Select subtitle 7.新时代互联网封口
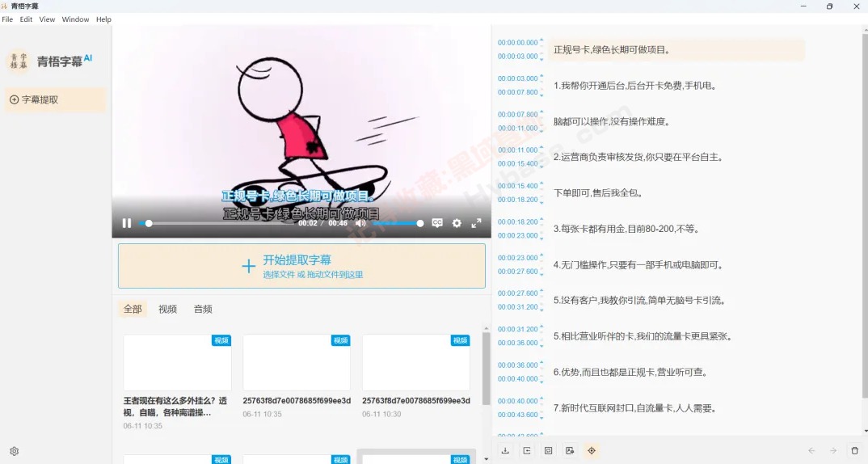 pos(635,408)
